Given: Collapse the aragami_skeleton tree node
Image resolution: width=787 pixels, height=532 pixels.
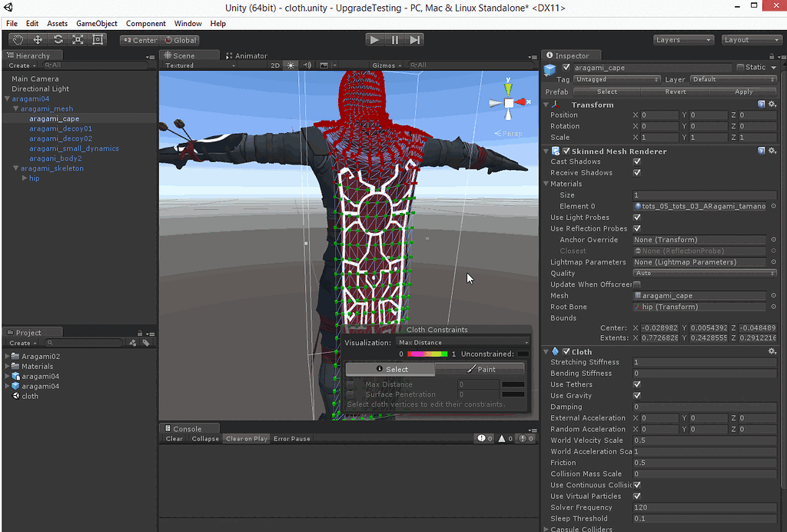Looking at the screenshot, I should 16,168.
